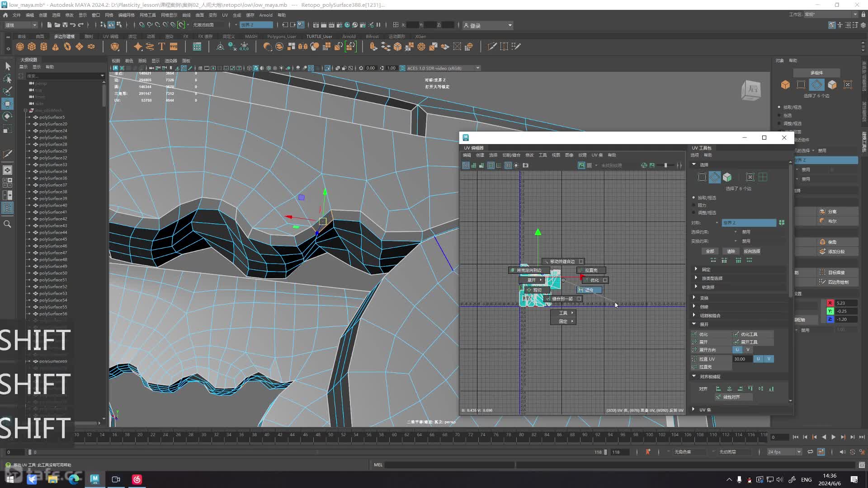Expand Select By Type section in UV Toolkit
The width and height of the screenshot is (868, 488).
point(696,278)
